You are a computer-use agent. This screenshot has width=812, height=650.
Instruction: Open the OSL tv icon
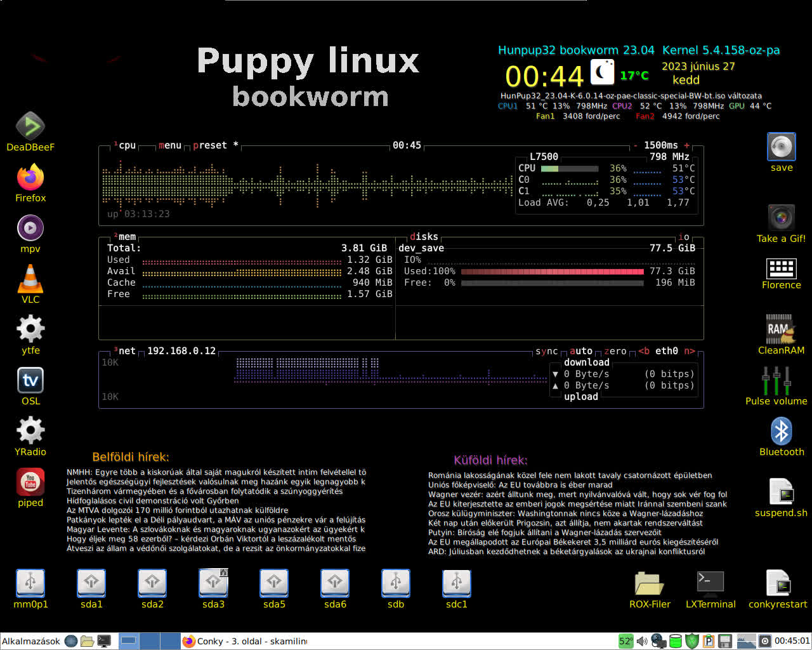click(30, 380)
